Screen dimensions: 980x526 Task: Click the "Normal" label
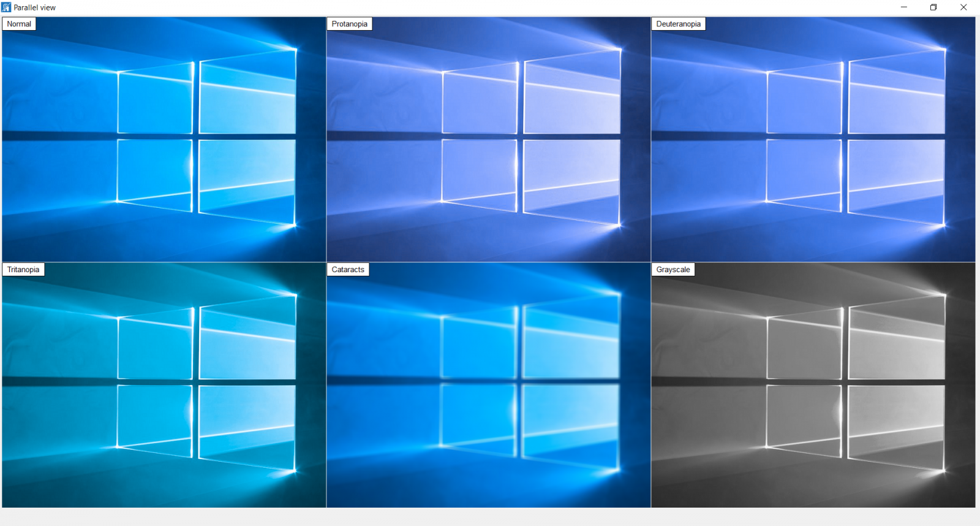tap(19, 24)
